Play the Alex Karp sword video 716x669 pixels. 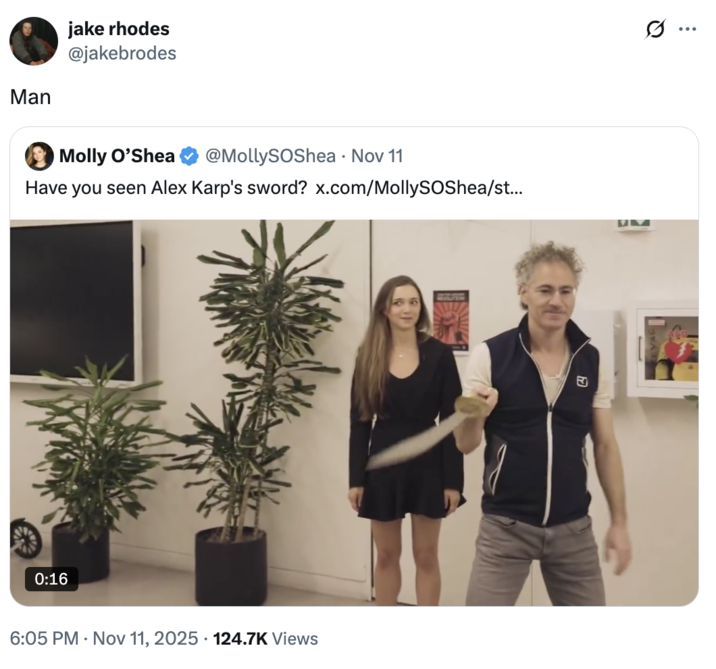point(354,413)
